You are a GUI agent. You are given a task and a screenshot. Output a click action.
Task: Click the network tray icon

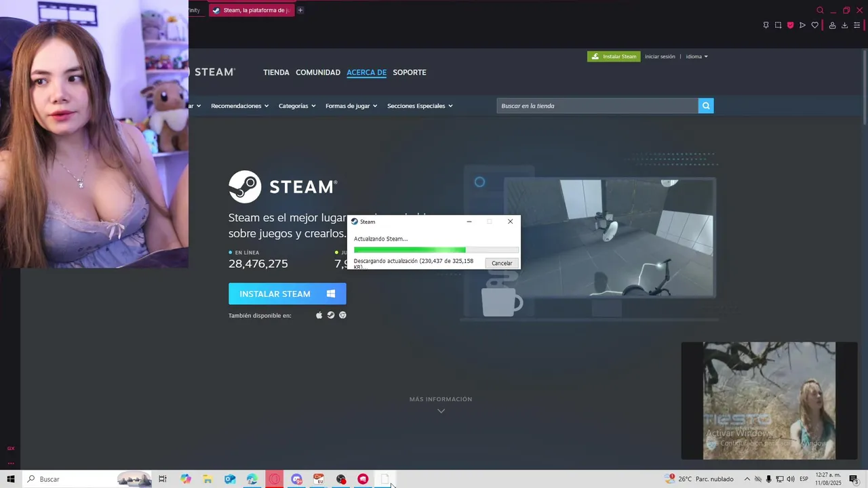click(780, 479)
